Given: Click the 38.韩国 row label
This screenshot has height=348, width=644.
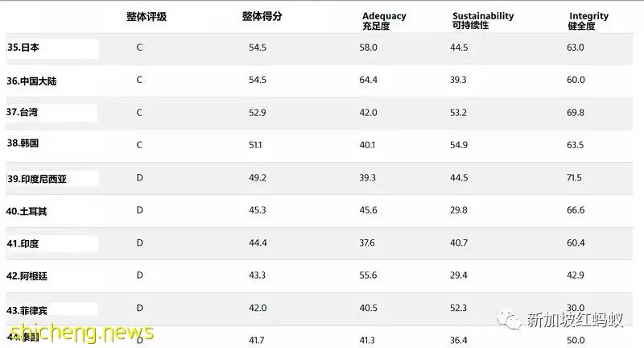Looking at the screenshot, I should pos(23,143).
